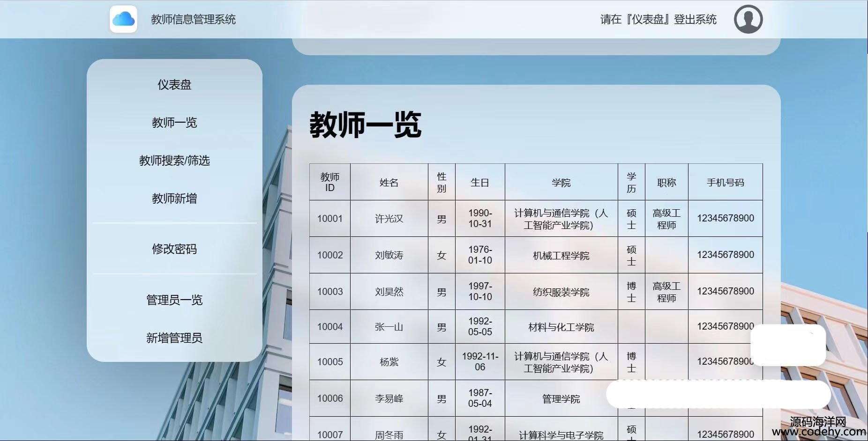Click the 请在『仪表盘』登出系统 notice text
The image size is (868, 441).
click(x=658, y=19)
